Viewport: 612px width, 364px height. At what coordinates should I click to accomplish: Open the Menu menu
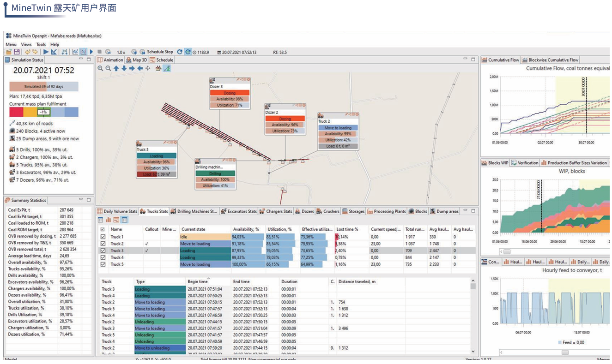(x=11, y=44)
